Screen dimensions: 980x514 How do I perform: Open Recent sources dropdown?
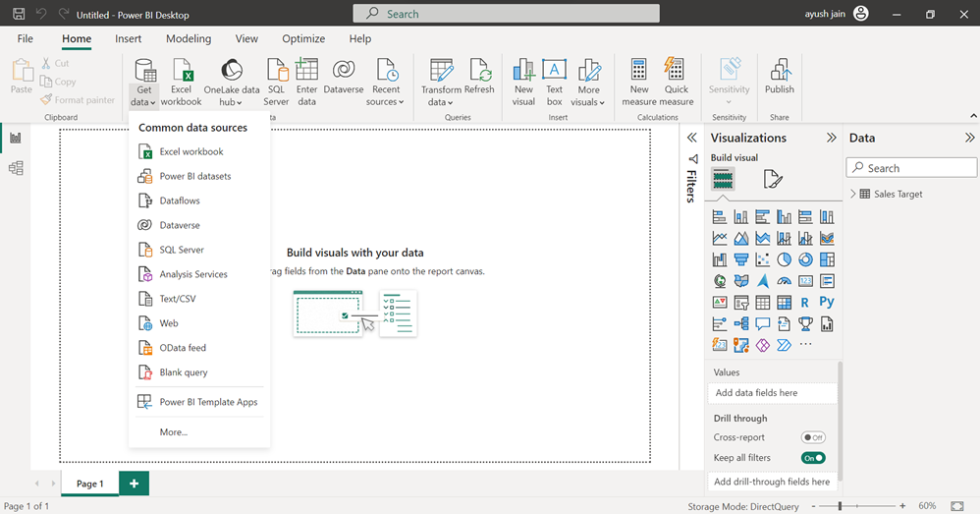pos(386,82)
